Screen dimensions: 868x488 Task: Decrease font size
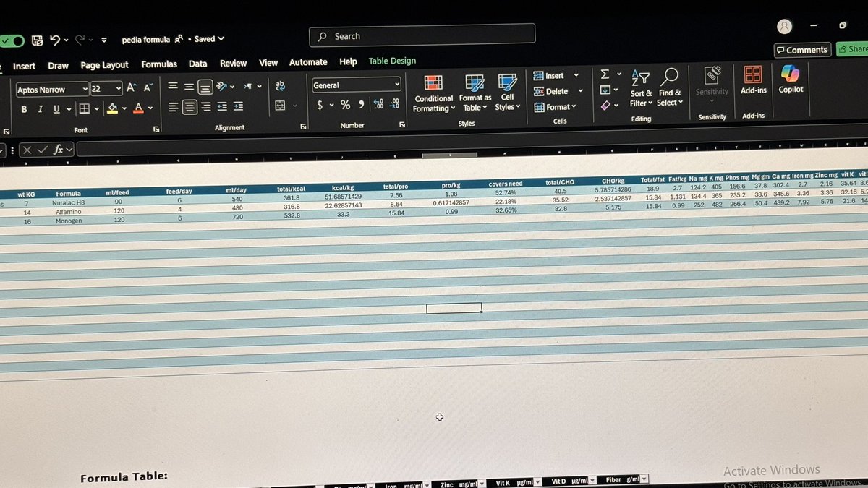pyautogui.click(x=148, y=88)
